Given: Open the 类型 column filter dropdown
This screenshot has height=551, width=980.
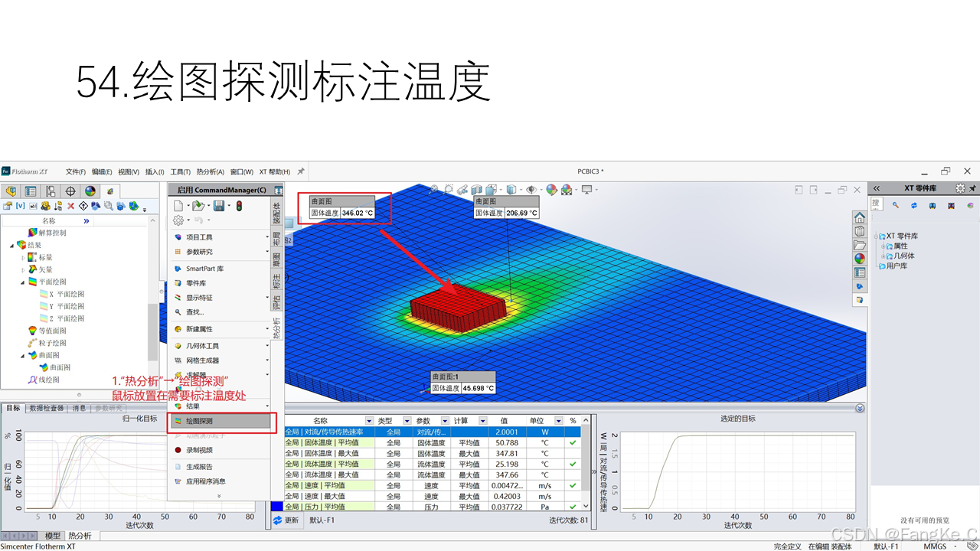Looking at the screenshot, I should pos(408,421).
